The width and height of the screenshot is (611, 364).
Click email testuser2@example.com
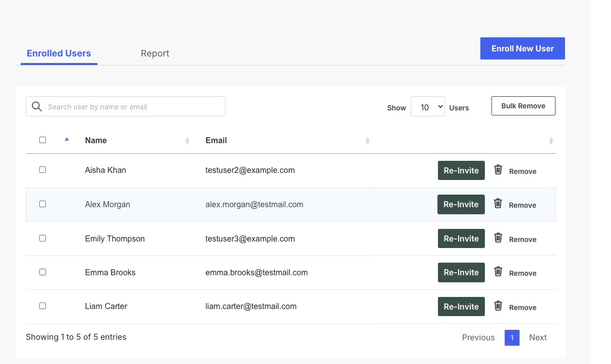point(250,170)
